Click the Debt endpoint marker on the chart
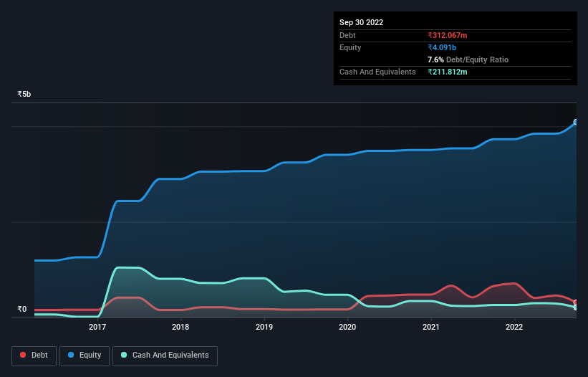The height and width of the screenshot is (377, 588). 576,302
